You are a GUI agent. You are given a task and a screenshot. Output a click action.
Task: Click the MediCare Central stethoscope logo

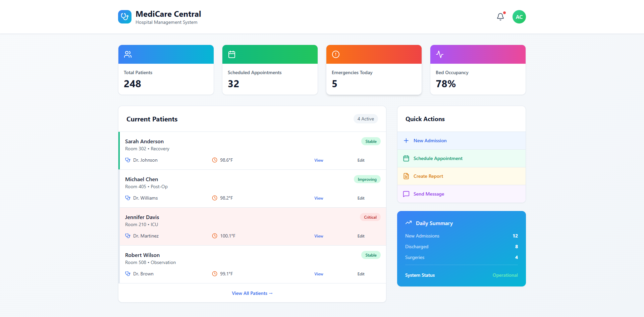(125, 17)
